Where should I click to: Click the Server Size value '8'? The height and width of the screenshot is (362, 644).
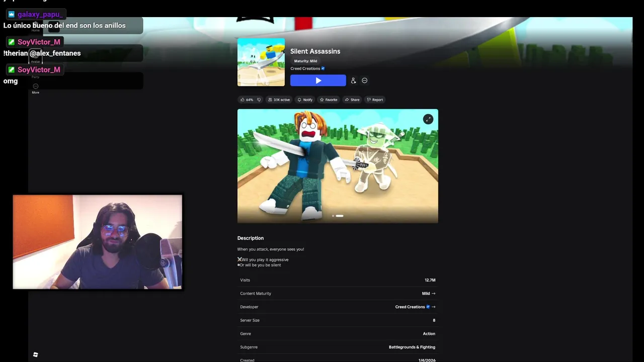[x=434, y=320]
